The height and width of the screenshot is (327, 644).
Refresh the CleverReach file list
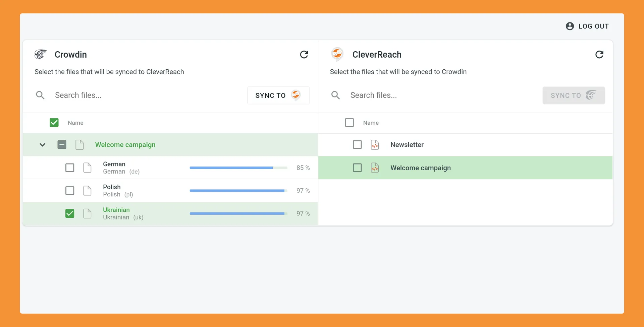click(599, 55)
